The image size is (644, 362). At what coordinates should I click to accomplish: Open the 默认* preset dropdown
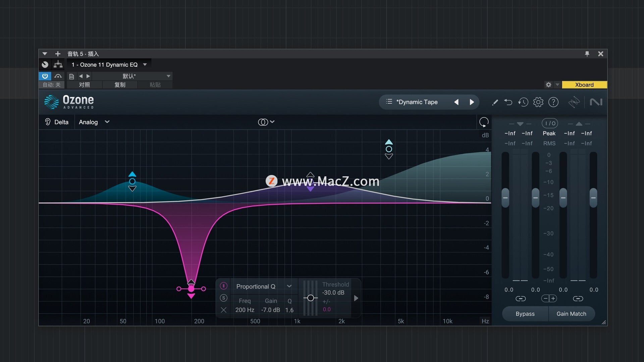[x=132, y=76]
